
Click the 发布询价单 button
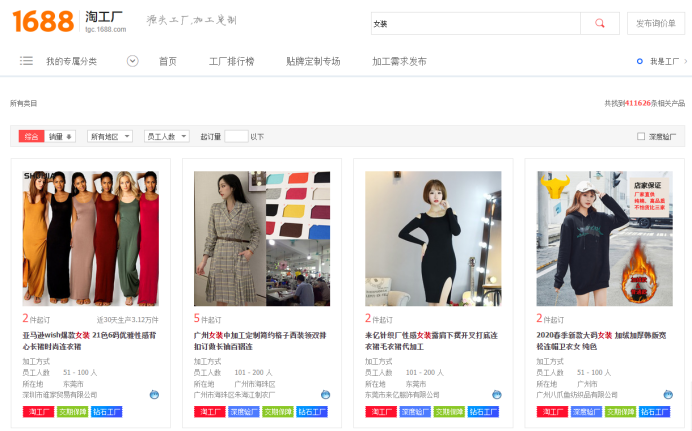click(x=656, y=23)
